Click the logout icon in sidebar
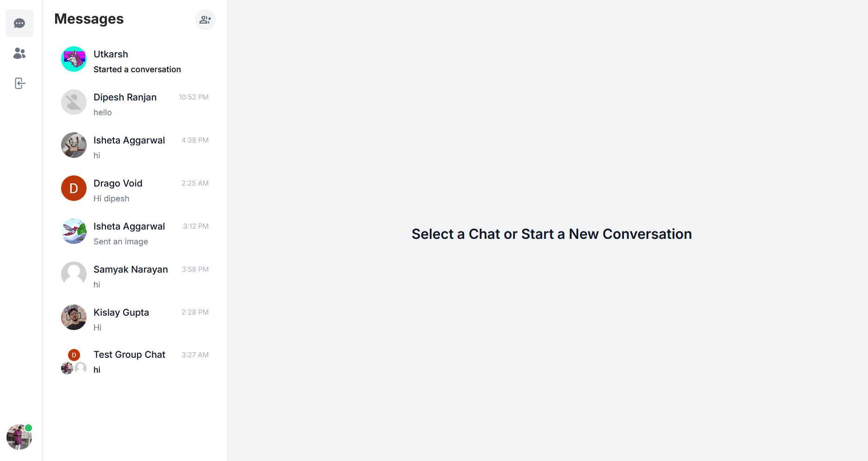Image resolution: width=868 pixels, height=461 pixels. click(x=19, y=83)
